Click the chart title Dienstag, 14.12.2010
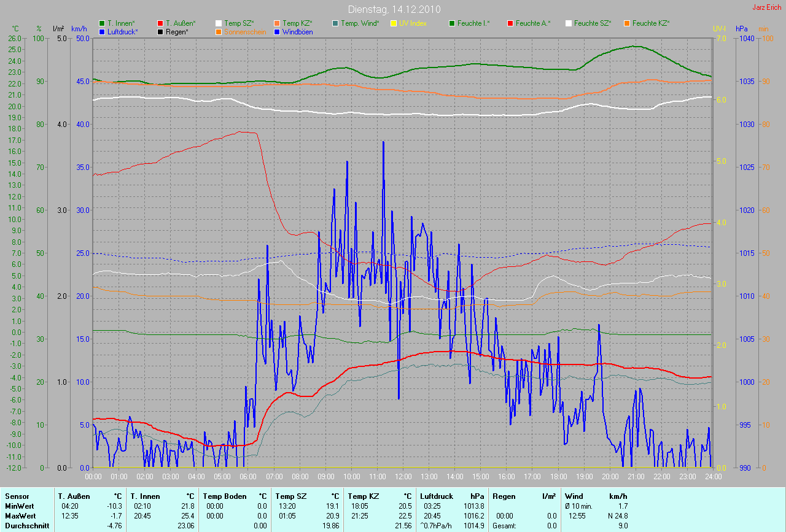786x532 pixels. (392, 9)
